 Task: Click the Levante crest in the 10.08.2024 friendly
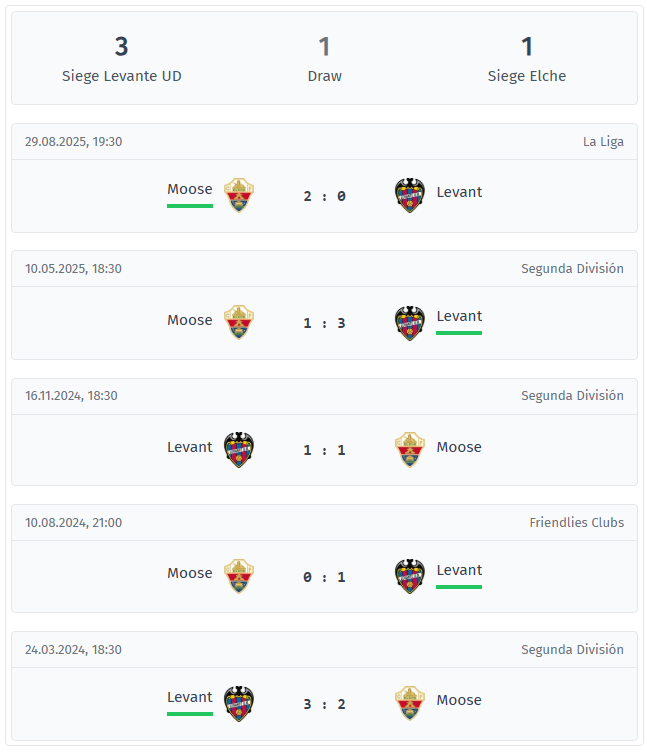[x=410, y=576]
